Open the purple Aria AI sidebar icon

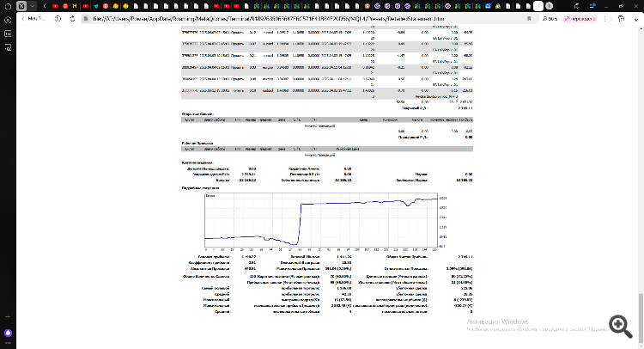click(x=8, y=331)
